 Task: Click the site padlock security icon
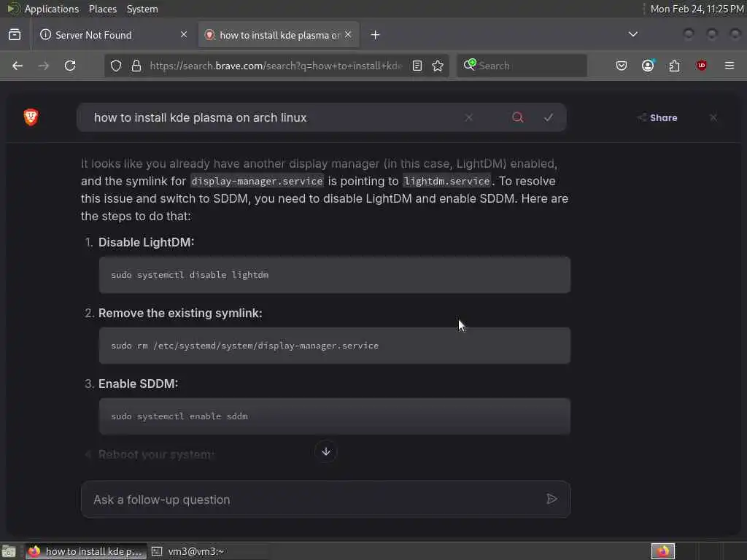pos(136,66)
